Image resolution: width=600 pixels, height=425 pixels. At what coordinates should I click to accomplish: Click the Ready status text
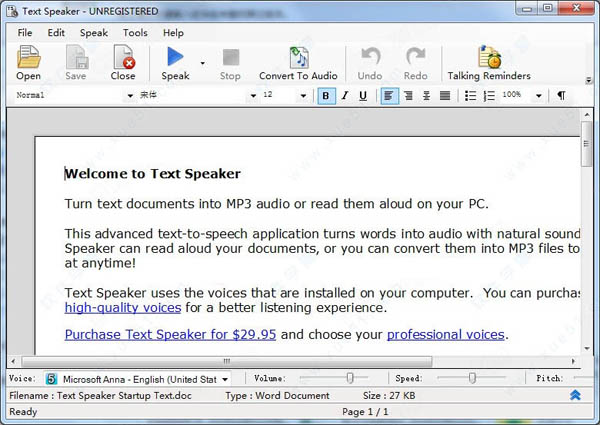tap(23, 412)
